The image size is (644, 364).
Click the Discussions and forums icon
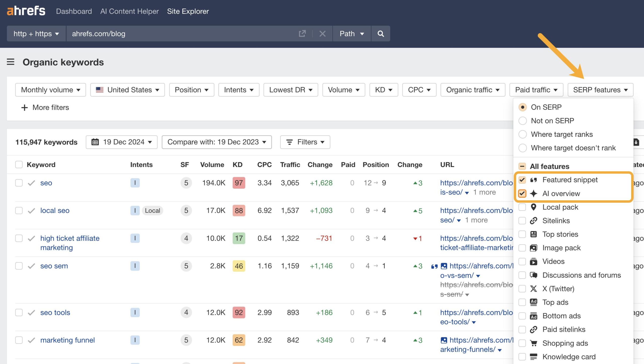click(533, 275)
